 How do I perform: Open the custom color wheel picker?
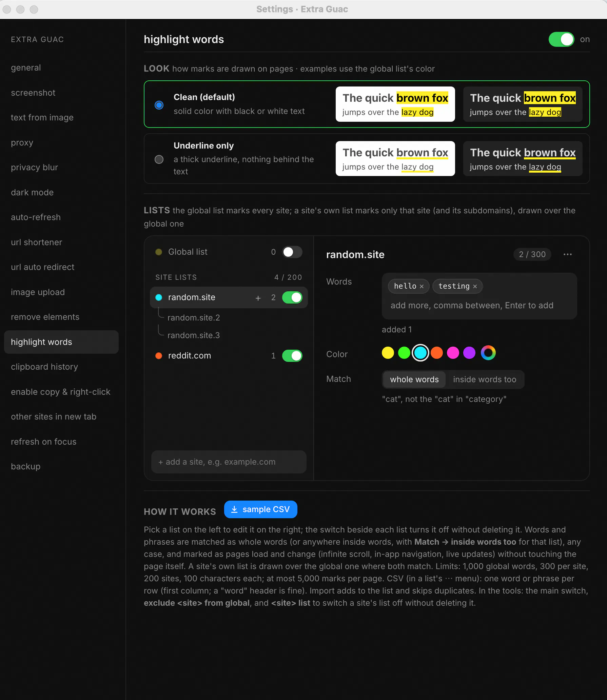[488, 353]
